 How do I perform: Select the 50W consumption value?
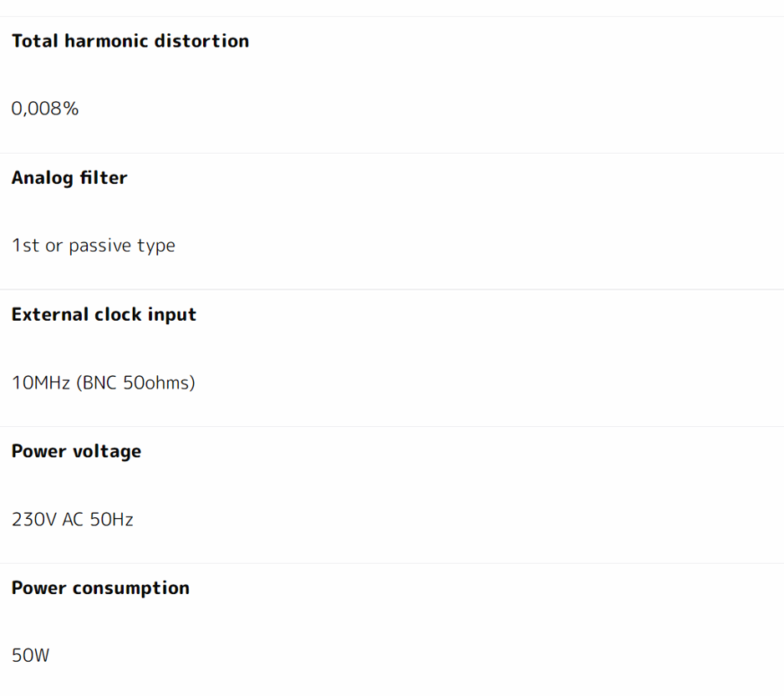click(x=30, y=656)
